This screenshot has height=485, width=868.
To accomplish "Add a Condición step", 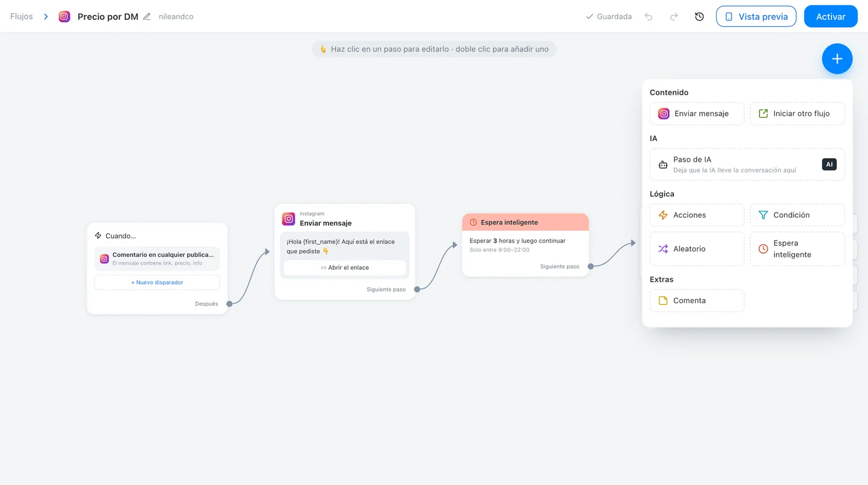I will pyautogui.click(x=797, y=215).
